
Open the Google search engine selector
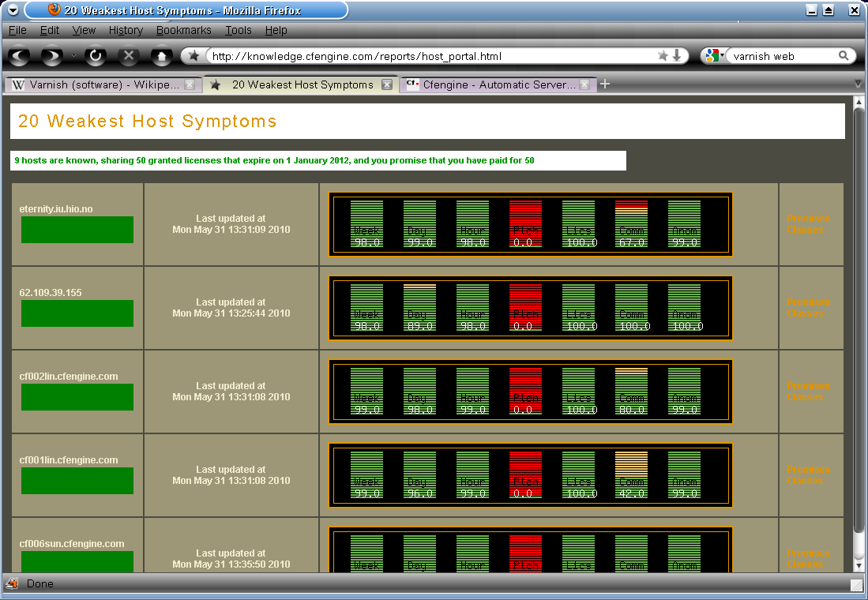714,55
